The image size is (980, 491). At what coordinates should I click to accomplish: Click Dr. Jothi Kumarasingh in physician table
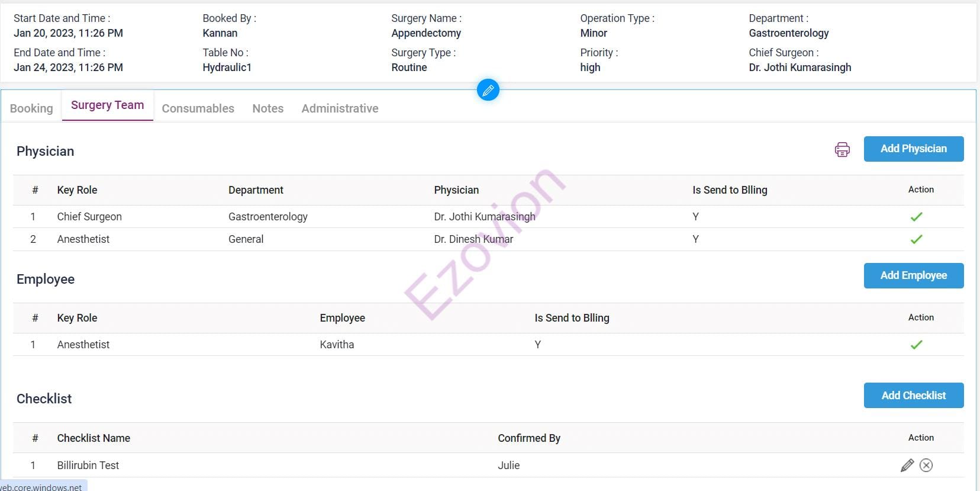pos(484,217)
